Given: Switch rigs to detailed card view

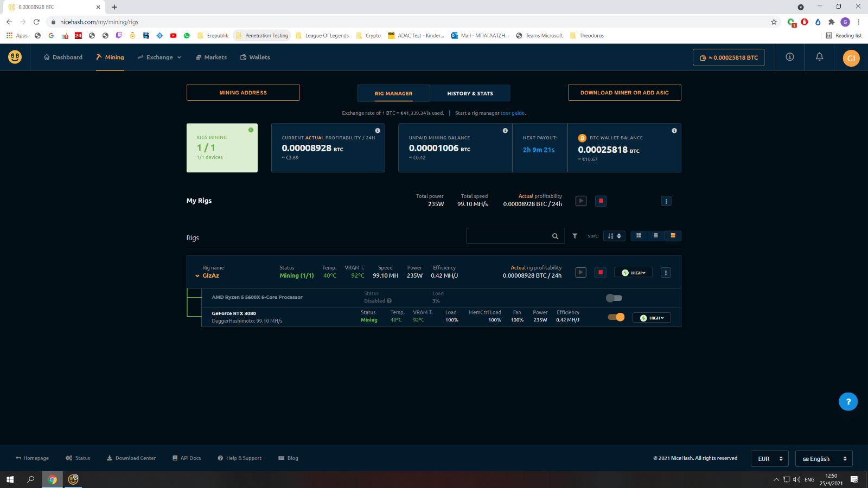Looking at the screenshot, I should point(673,236).
